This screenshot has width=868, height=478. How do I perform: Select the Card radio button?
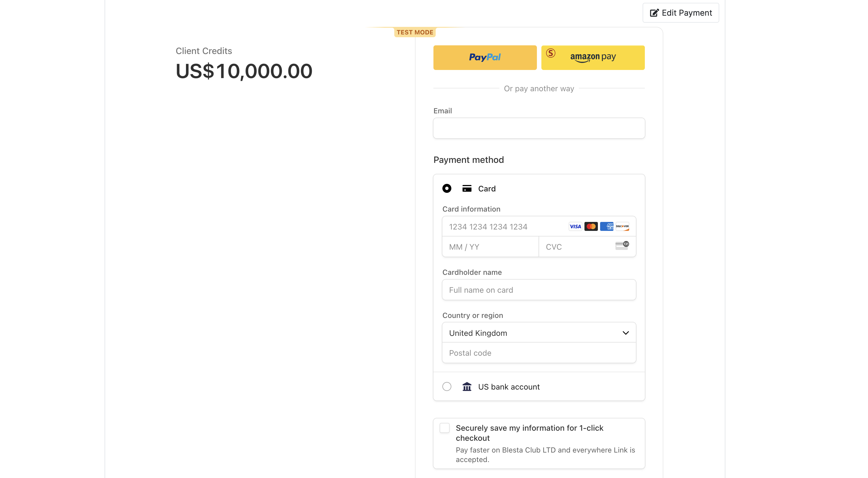(x=447, y=189)
